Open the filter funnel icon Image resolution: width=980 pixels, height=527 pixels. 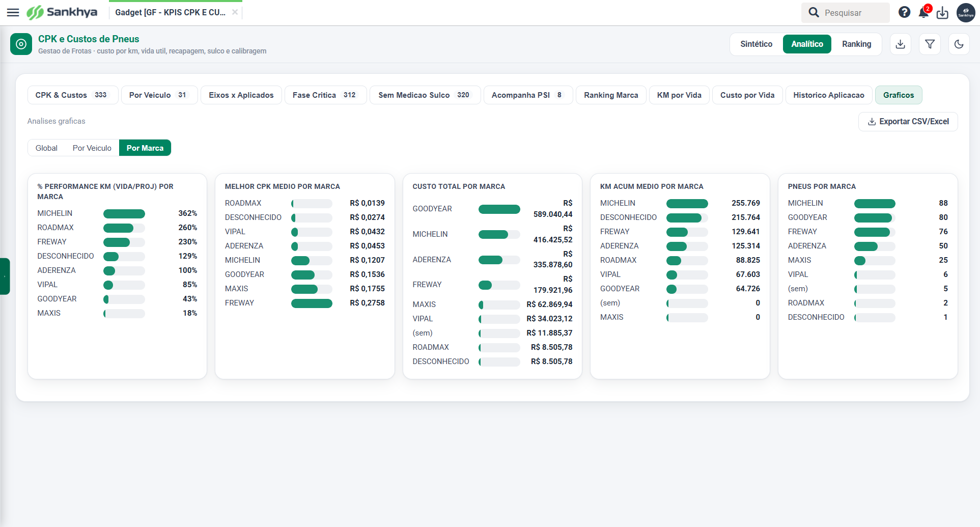click(x=930, y=44)
